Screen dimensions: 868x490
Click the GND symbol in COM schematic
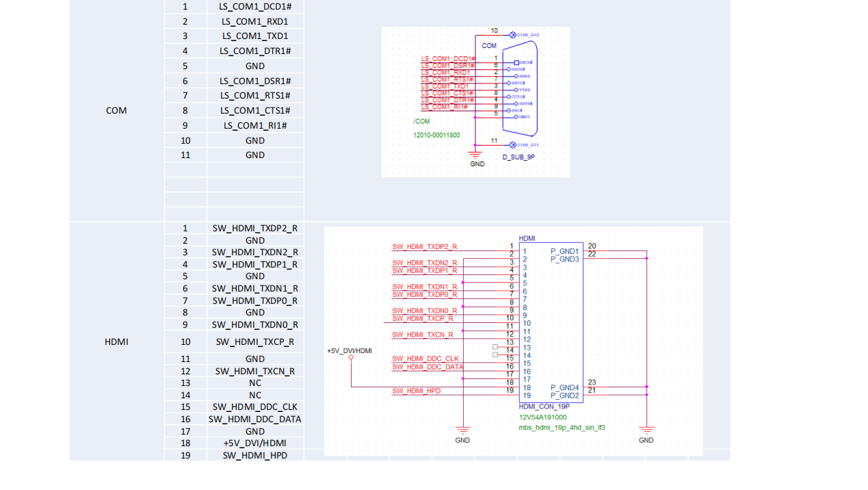(477, 156)
